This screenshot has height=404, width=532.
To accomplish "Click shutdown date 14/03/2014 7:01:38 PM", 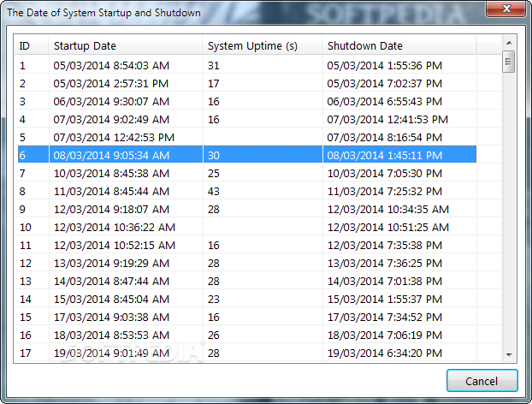I will [x=385, y=282].
